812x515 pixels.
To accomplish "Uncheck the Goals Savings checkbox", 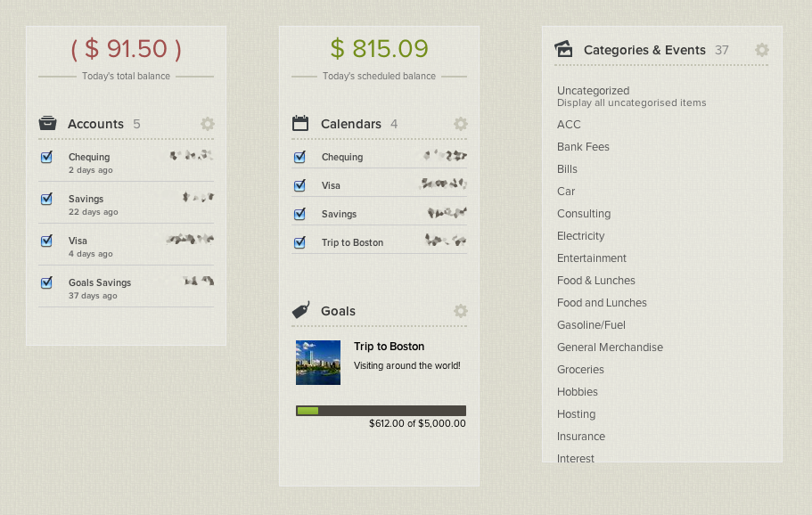I will point(47,282).
